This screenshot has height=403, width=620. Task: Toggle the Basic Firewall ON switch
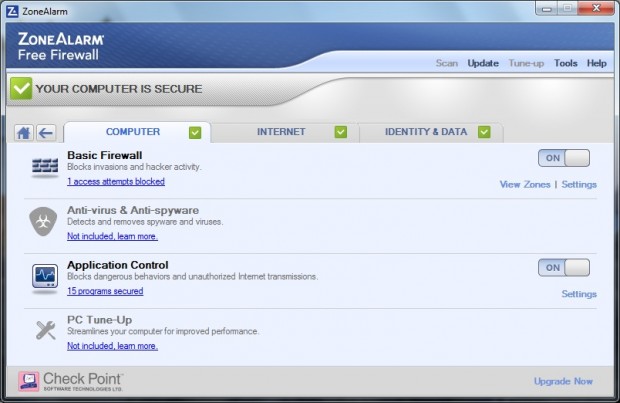click(564, 158)
